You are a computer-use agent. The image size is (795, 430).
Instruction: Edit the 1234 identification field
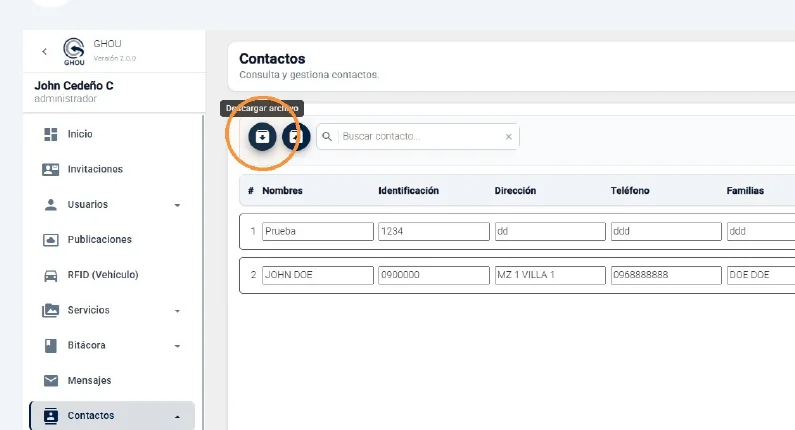point(434,231)
